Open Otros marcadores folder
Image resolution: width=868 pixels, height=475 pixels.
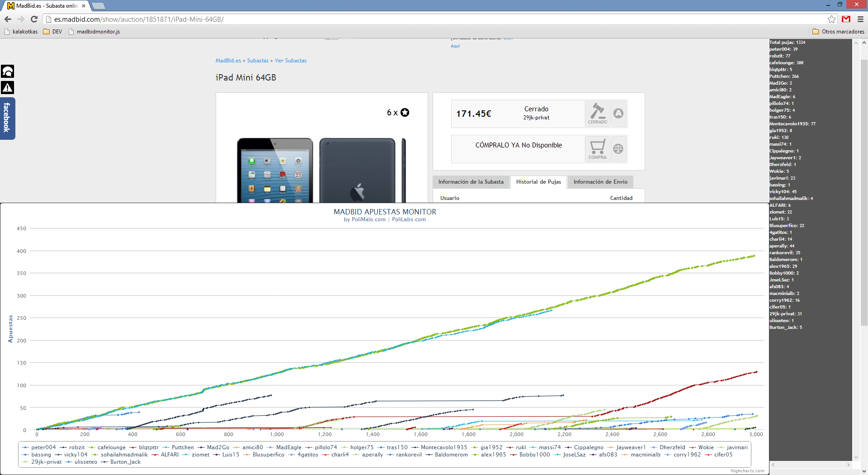click(x=838, y=32)
